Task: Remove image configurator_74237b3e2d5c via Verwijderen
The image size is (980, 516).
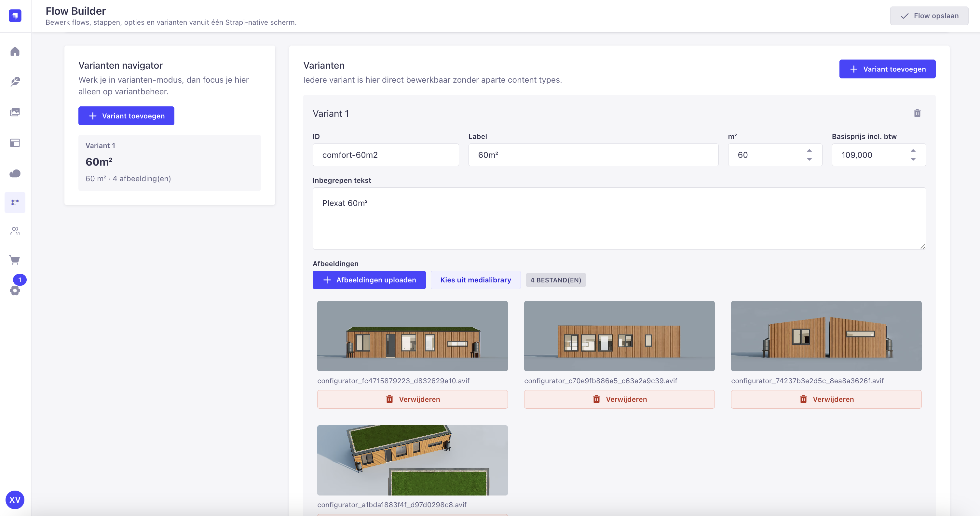Action: [826, 399]
